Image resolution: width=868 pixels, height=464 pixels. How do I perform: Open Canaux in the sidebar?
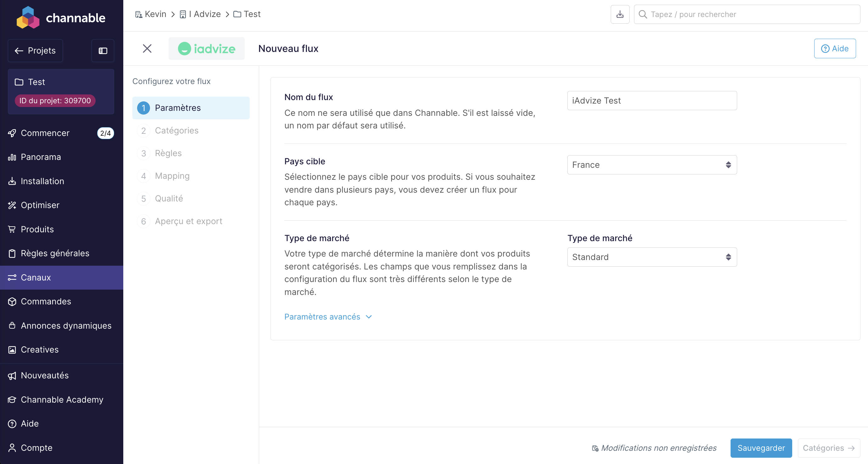(36, 277)
